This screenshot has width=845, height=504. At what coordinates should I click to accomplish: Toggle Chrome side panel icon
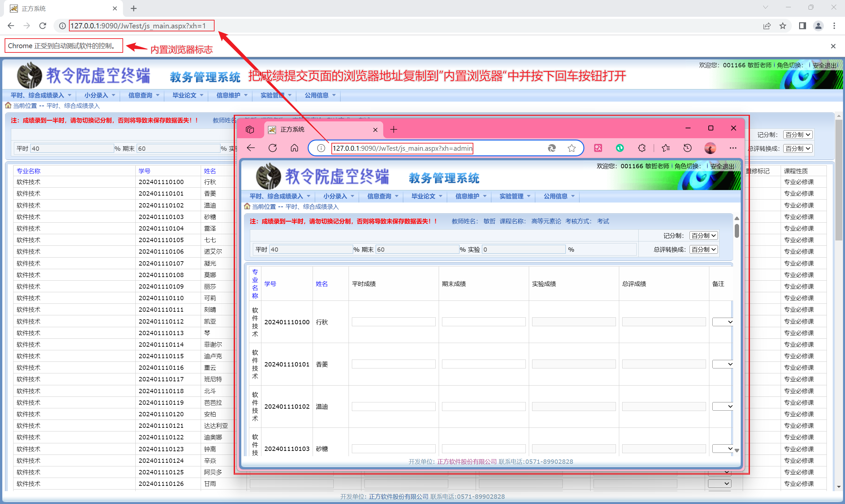(x=802, y=26)
